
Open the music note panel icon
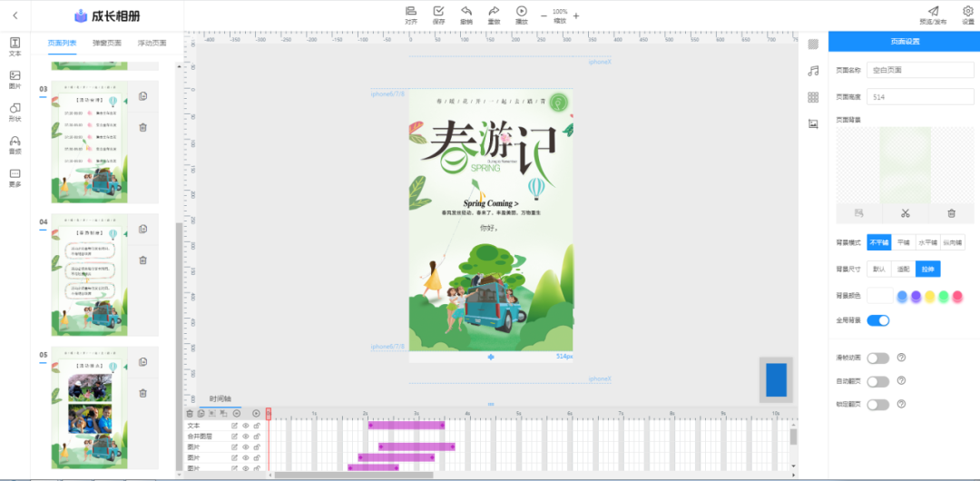[814, 71]
